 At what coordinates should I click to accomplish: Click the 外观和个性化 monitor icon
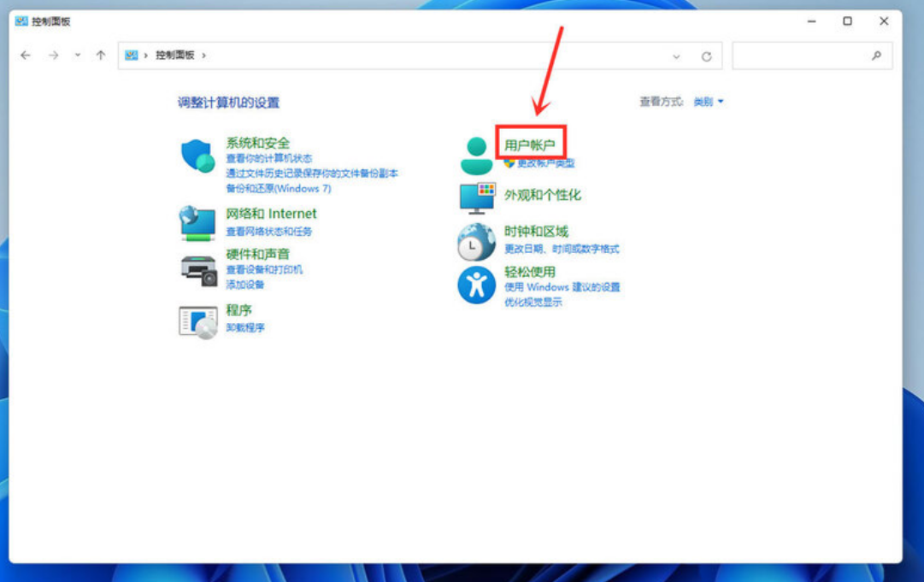coord(477,198)
